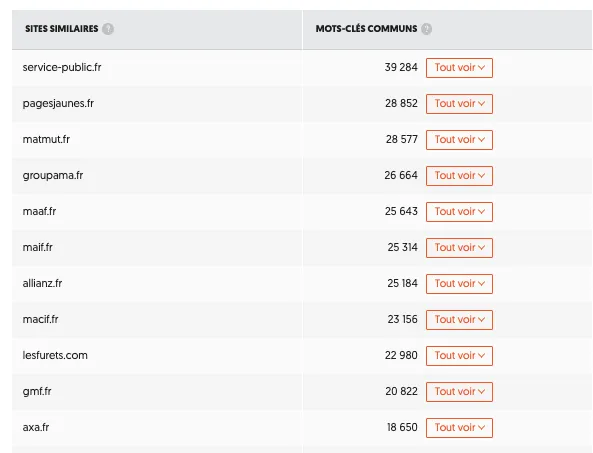Click the Mots-clés Communs column header

pos(366,29)
